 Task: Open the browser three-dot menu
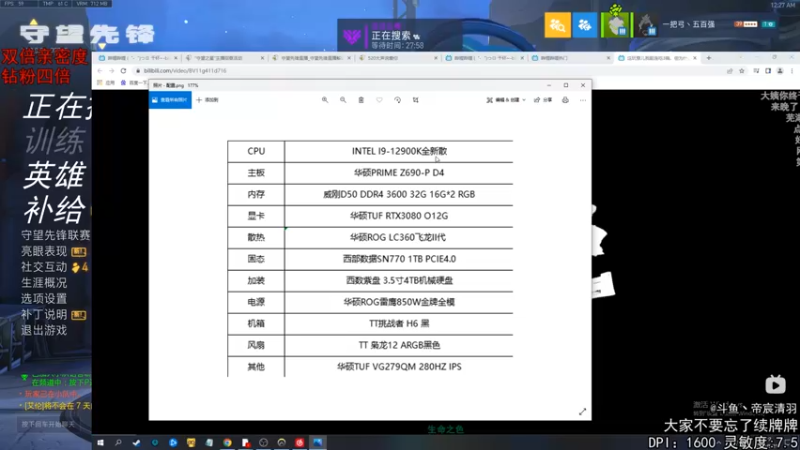tap(792, 71)
